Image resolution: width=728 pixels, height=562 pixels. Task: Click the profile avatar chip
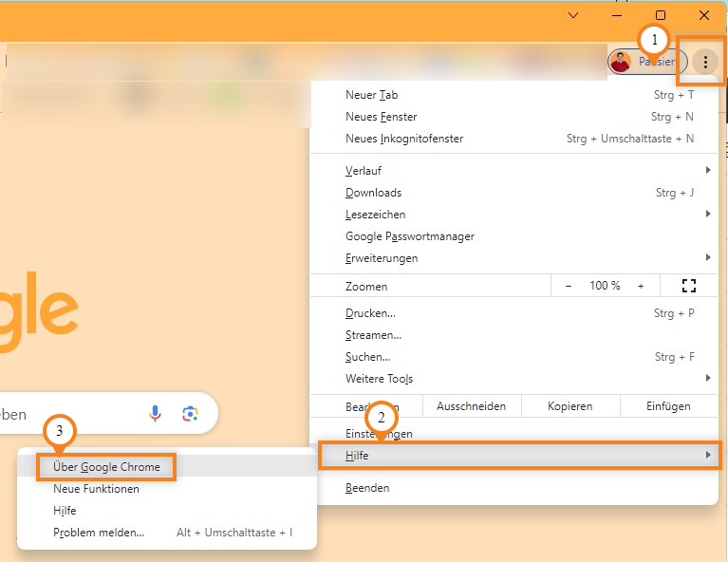[x=647, y=62]
